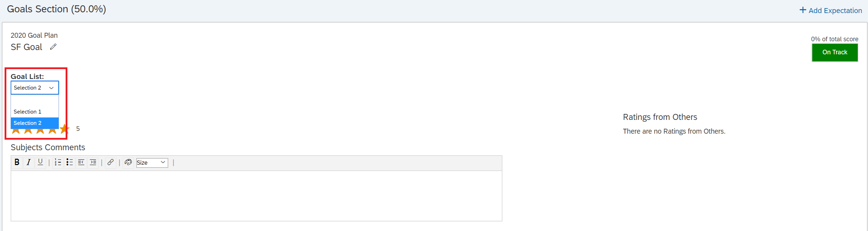Image resolution: width=868 pixels, height=231 pixels.
Task: Decrease indent in comment editor
Action: click(x=81, y=162)
